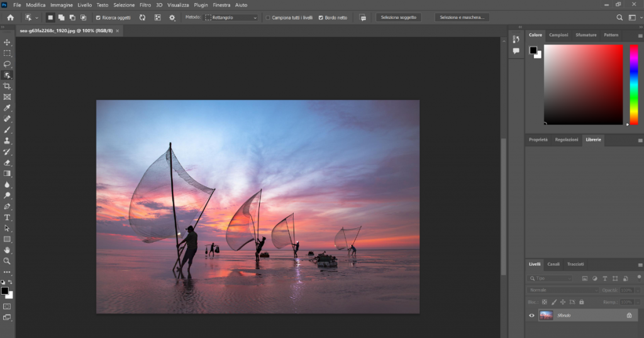Select the Hand tool
644x338 pixels.
tap(8, 250)
